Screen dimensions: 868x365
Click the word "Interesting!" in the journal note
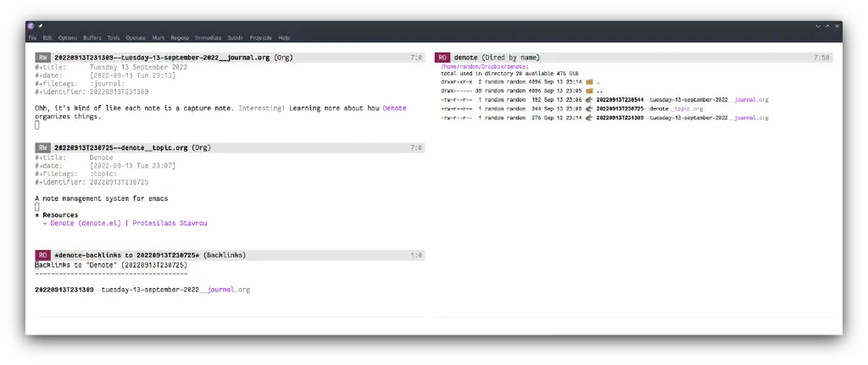pyautogui.click(x=262, y=108)
